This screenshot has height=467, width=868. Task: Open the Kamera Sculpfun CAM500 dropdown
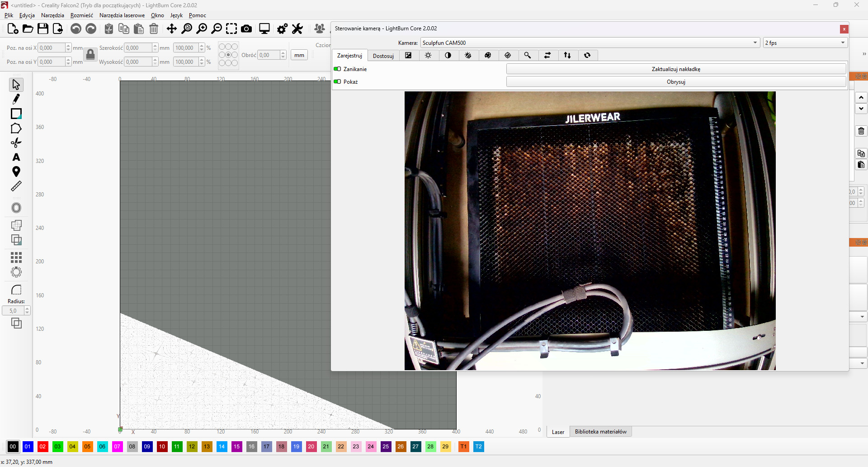[x=590, y=43]
